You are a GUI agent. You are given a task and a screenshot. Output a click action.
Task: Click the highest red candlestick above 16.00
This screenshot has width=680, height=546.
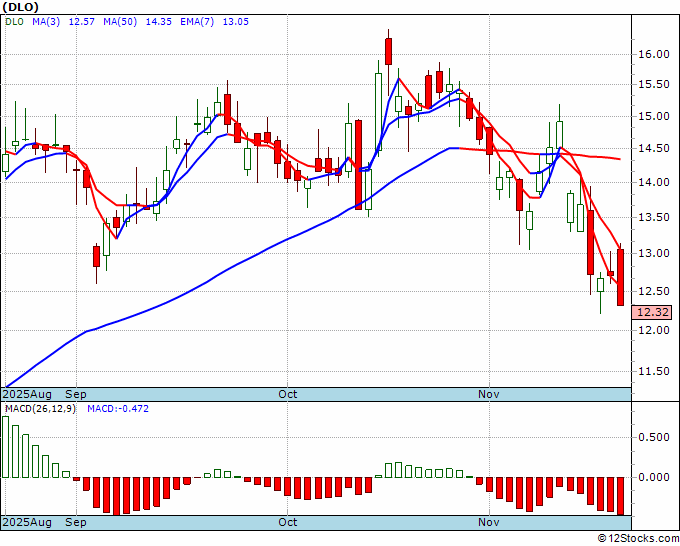coord(389,51)
